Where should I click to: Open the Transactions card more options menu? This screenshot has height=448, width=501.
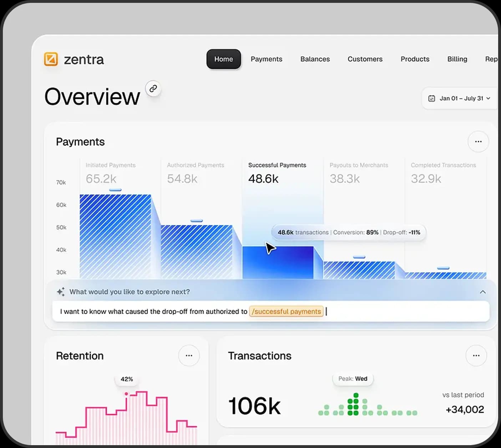coord(476,356)
